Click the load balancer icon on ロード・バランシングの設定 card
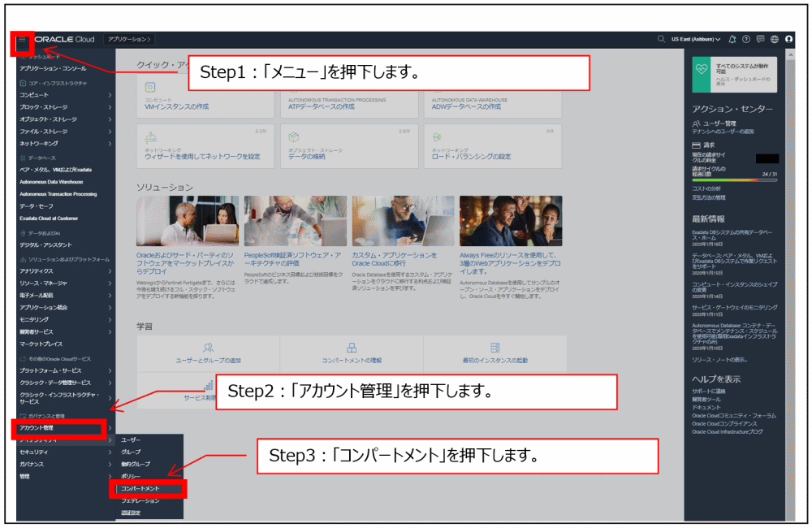Viewport: 812px width, 528px height. pyautogui.click(x=437, y=136)
